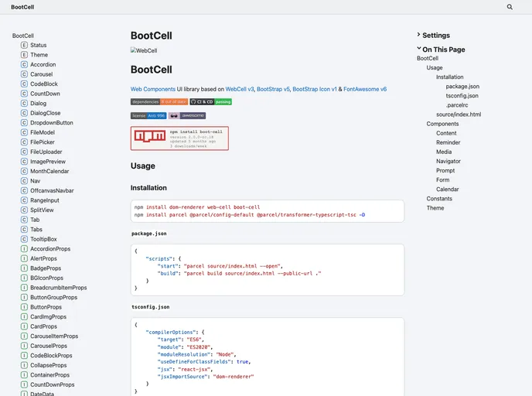Screen dimensions: 532x396
Task: Click the dependencies out of date badge
Action: [159, 102]
